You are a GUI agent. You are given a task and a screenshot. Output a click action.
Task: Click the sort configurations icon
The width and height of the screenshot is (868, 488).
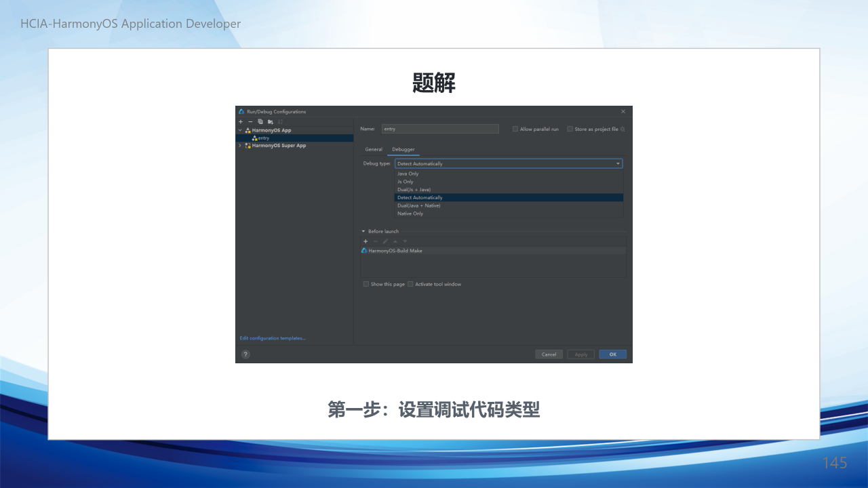point(280,121)
